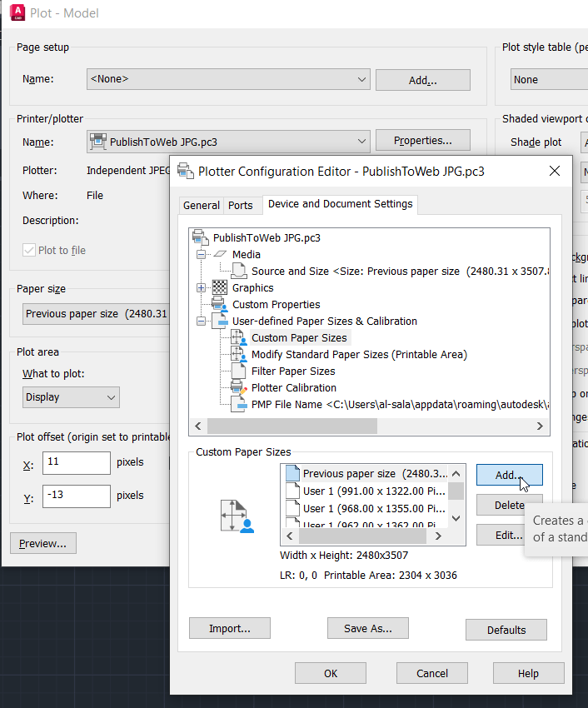Viewport: 588px width, 708px height.
Task: Click the Plotter Calibration icon
Action: [239, 387]
